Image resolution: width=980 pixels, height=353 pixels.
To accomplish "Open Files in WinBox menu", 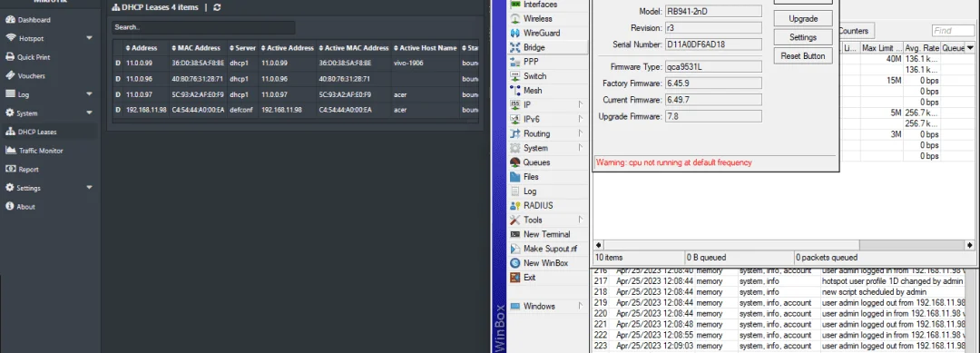I will tap(531, 177).
